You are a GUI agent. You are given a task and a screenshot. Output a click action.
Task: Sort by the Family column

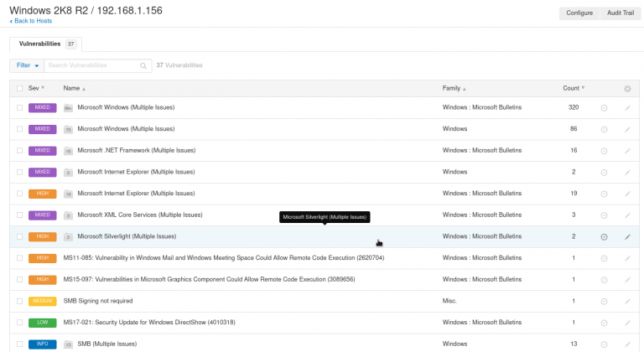tap(454, 88)
